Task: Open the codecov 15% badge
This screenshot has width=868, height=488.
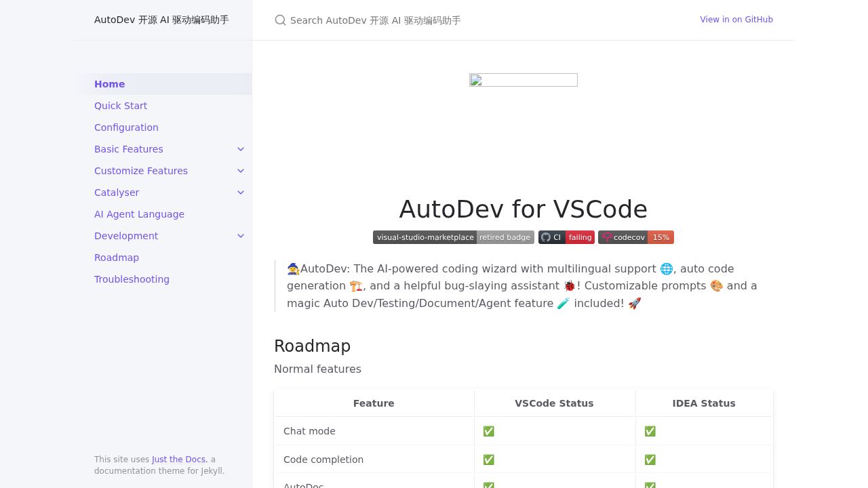Action: coord(636,237)
